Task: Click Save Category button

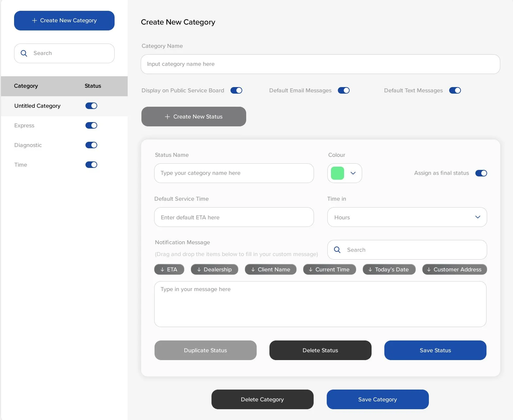Action: pos(378,399)
